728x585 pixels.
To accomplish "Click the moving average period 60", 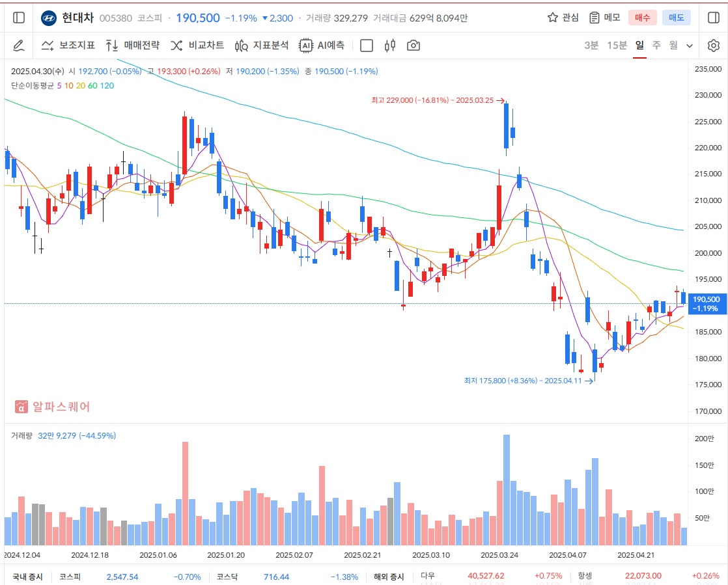I will coord(93,86).
